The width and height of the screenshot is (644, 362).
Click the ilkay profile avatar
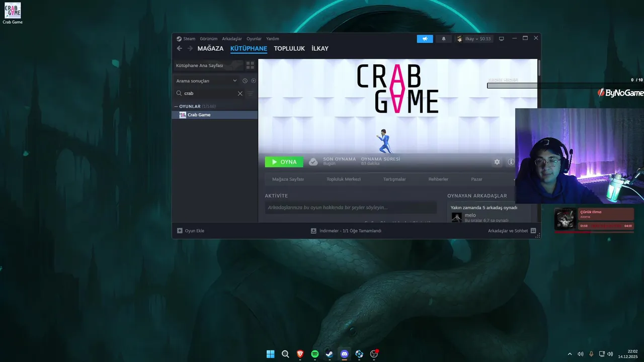(x=459, y=39)
